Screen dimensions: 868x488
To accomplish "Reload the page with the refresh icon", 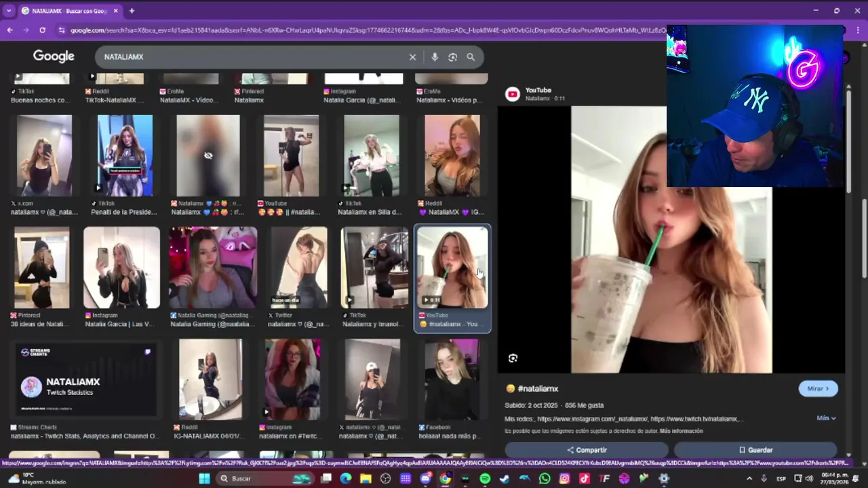I will pyautogui.click(x=42, y=30).
